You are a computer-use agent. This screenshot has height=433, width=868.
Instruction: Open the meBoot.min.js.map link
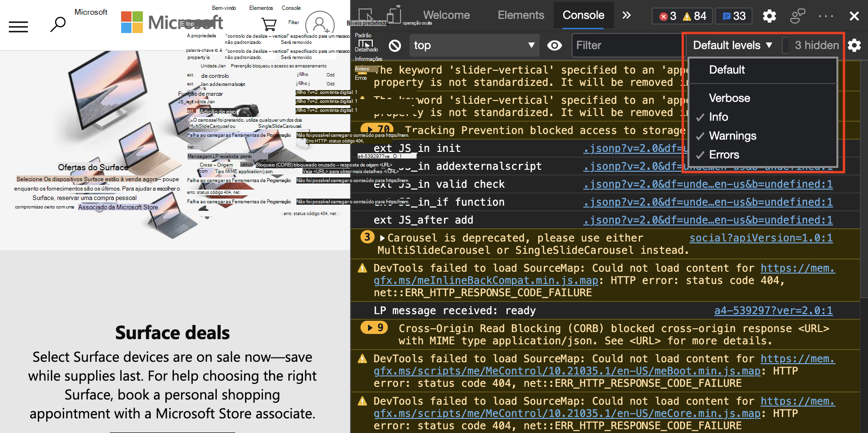pyautogui.click(x=567, y=371)
